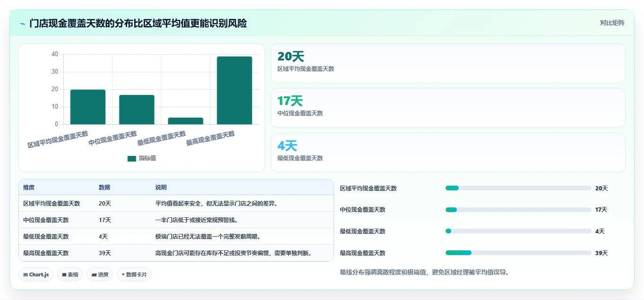This screenshot has width=644, height=300.
Task: Select the 4天 minimum card
Action: (448, 153)
